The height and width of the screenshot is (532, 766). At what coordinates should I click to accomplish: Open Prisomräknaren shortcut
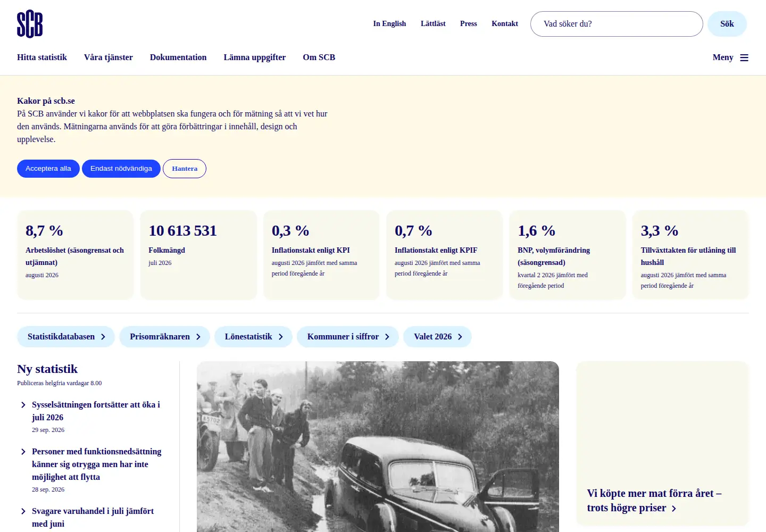165,337
